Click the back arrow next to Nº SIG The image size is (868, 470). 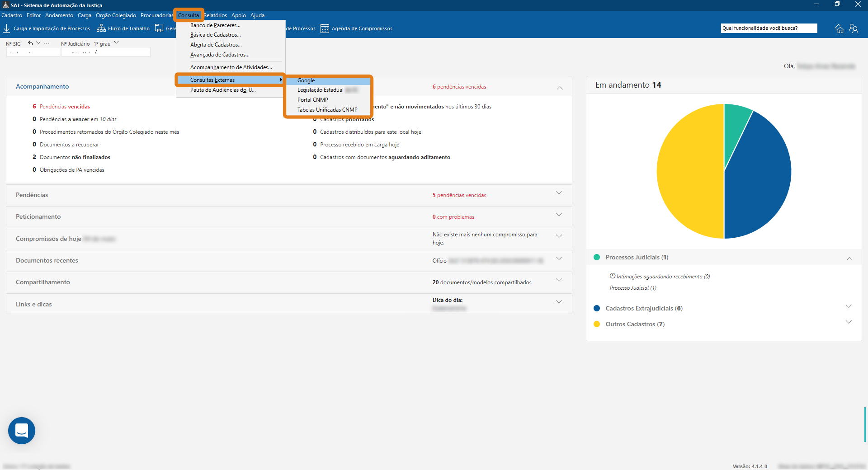point(30,43)
